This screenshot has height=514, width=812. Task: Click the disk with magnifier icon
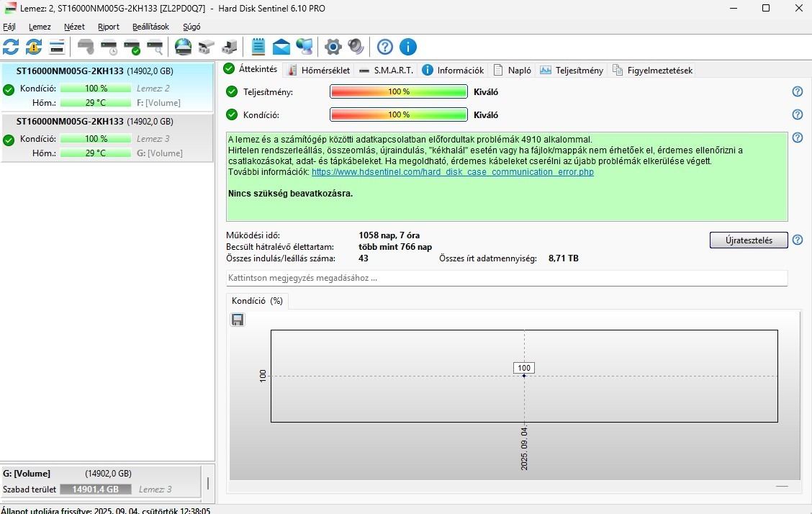coord(155,47)
